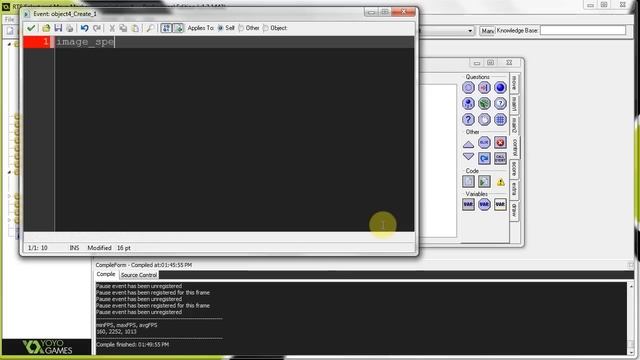This screenshot has height=360, width=640.
Task: Select the Check Mouse action icon
Action: 484,119
